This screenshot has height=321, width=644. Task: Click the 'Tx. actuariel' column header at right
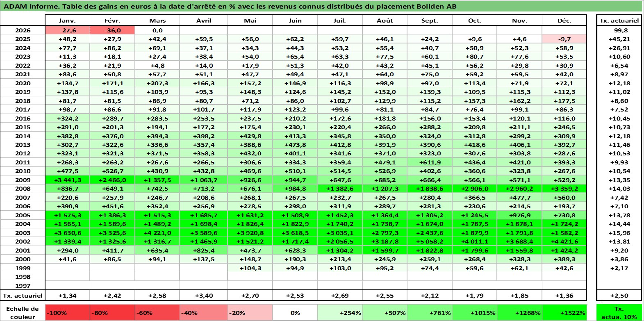coord(619,20)
